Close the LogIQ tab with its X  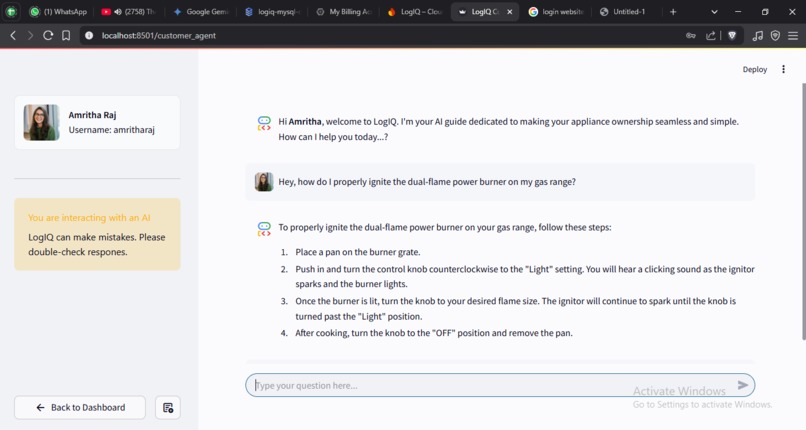click(x=509, y=11)
